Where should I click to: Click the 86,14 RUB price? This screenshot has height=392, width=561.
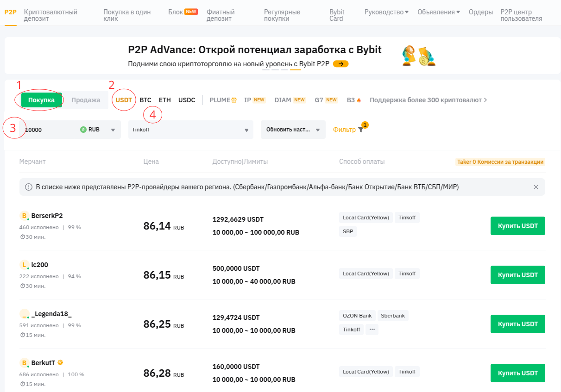pyautogui.click(x=164, y=226)
